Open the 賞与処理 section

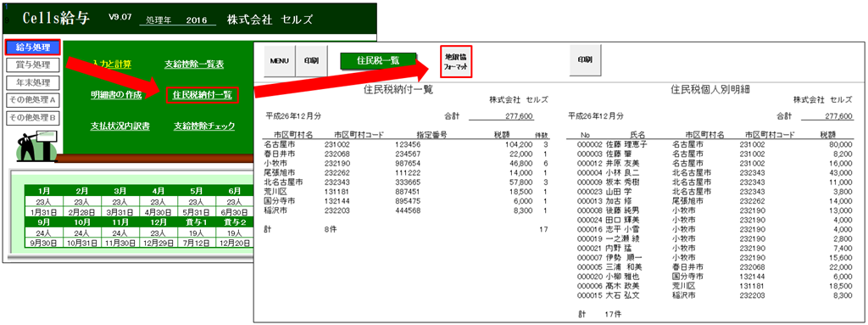tap(32, 64)
